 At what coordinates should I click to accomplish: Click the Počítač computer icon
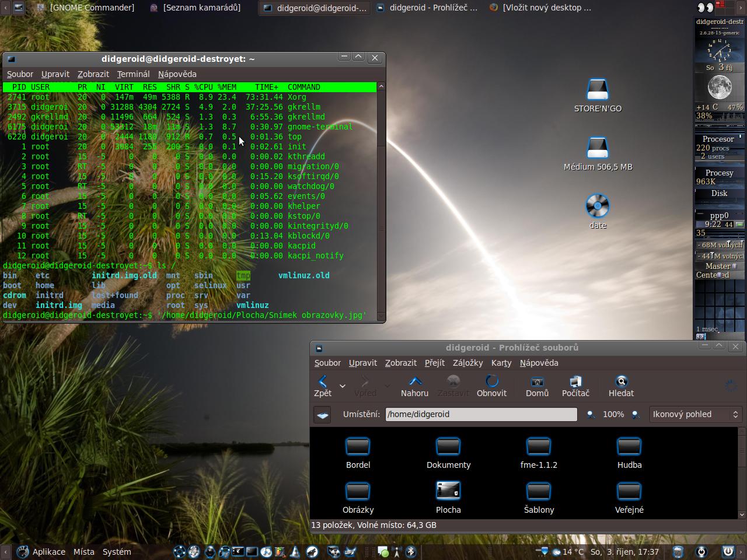[x=575, y=386]
